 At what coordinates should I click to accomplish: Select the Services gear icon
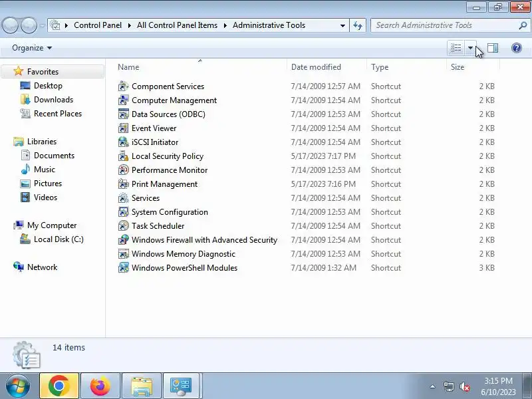123,198
